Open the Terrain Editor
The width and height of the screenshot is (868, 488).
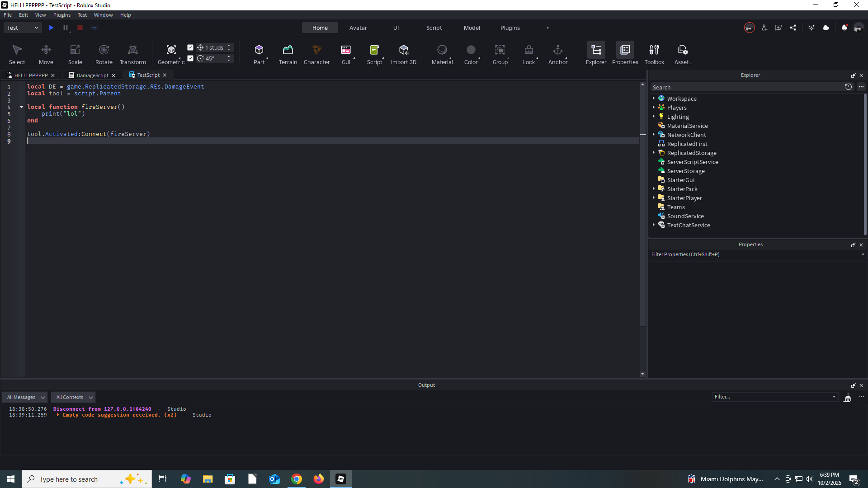pyautogui.click(x=288, y=53)
